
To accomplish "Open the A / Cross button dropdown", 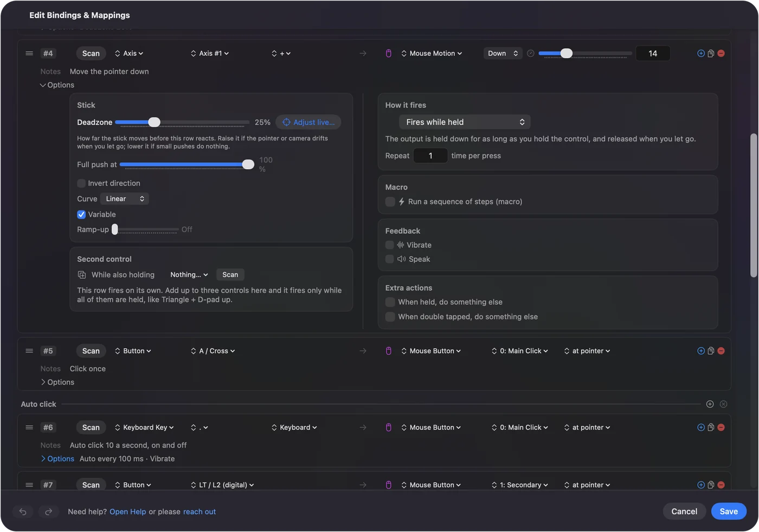I will click(x=213, y=351).
